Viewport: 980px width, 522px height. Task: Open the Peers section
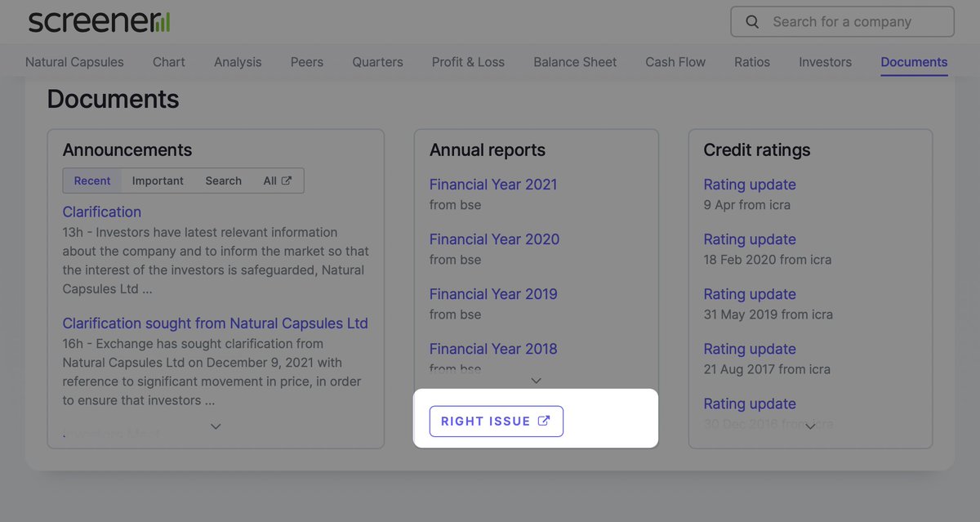coord(307,62)
